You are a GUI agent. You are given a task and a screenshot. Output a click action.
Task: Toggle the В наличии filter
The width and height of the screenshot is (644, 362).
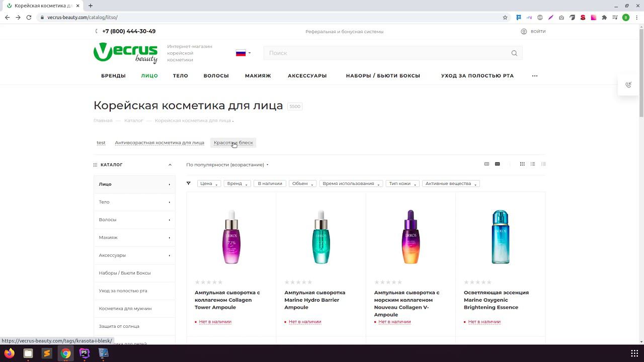(270, 184)
